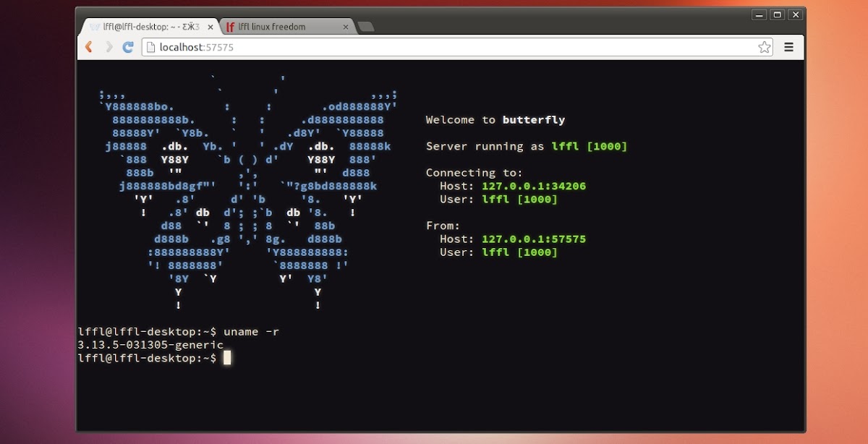Click the output line 3.13.5-031305-generic

pyautogui.click(x=150, y=345)
